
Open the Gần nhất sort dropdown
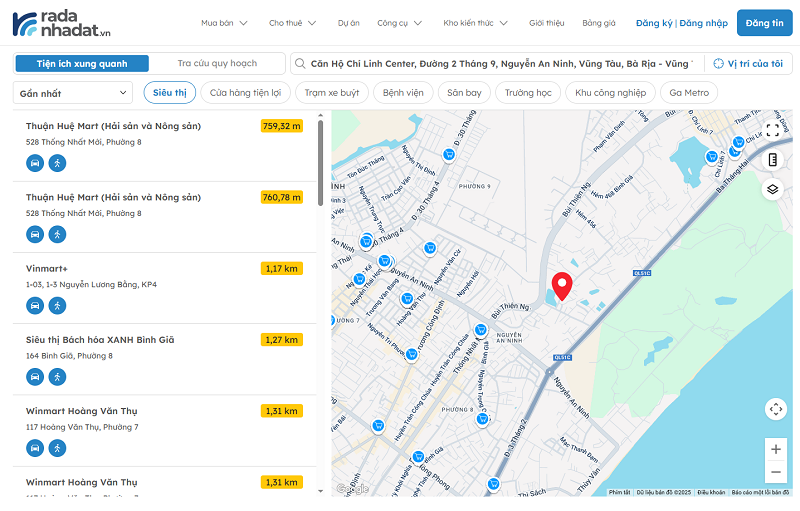coord(73,93)
